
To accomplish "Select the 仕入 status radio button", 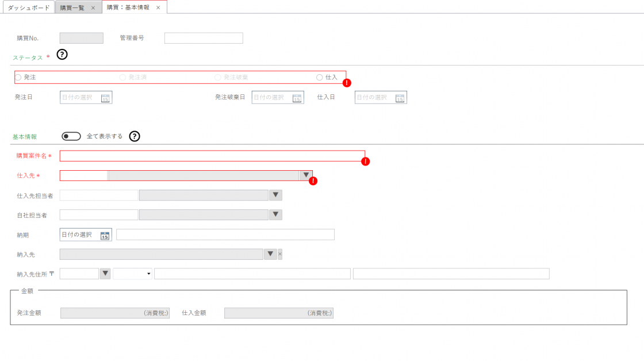I will pyautogui.click(x=320, y=77).
